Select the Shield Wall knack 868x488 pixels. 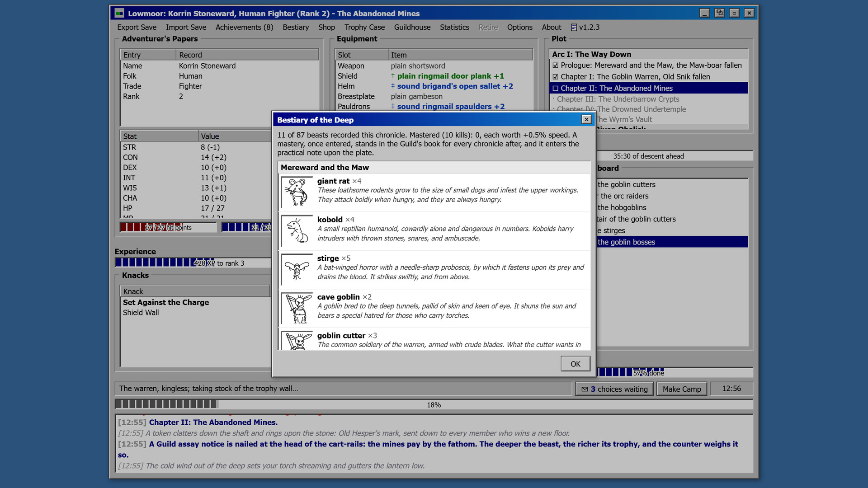196,313
